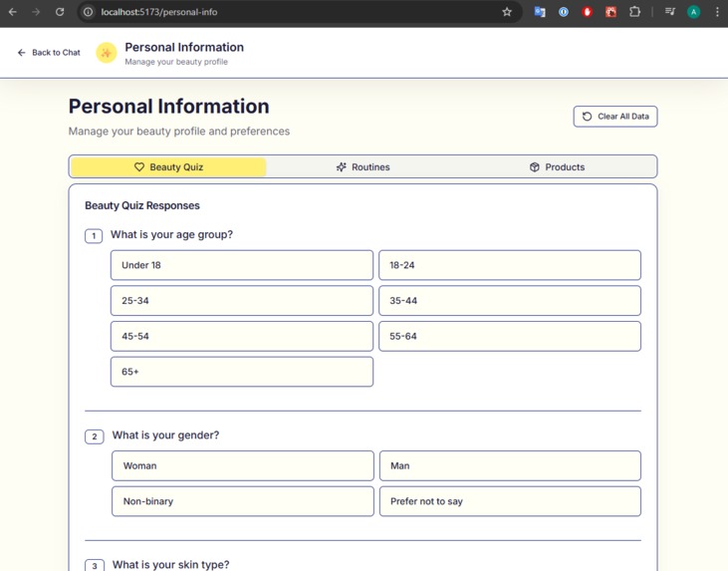Select Woman as gender
The height and width of the screenshot is (571, 728).
(243, 465)
